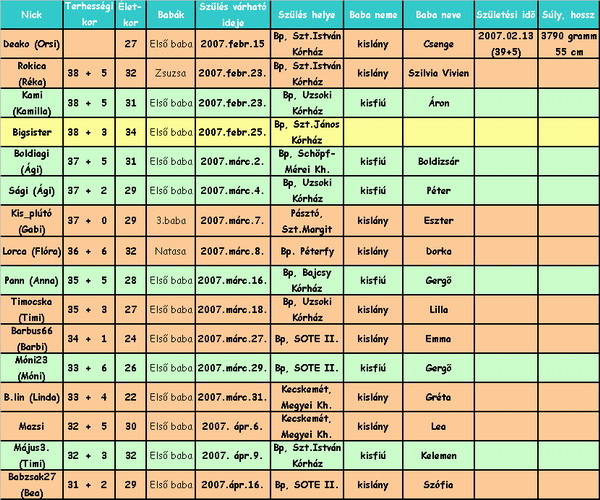Select the Babzsak27 (Bea) nick cell
Screen dimensions: 600x500
click(30, 483)
